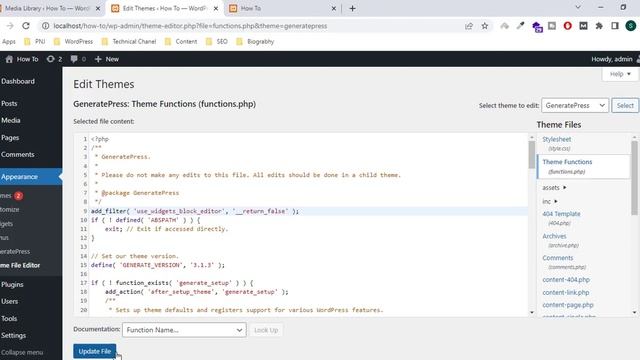Click the forward navigation arrow
The height and width of the screenshot is (360, 640).
click(10, 26)
